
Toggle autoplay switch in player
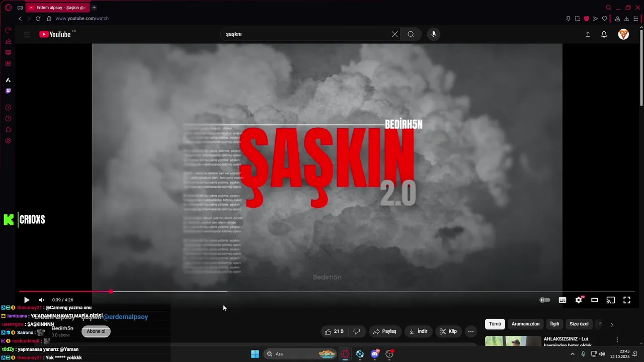tap(545, 300)
